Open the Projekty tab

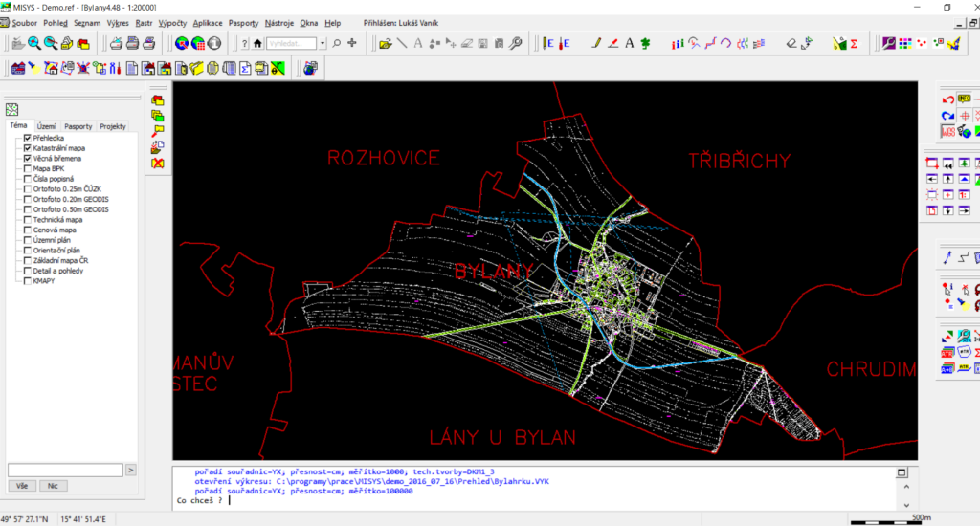113,126
